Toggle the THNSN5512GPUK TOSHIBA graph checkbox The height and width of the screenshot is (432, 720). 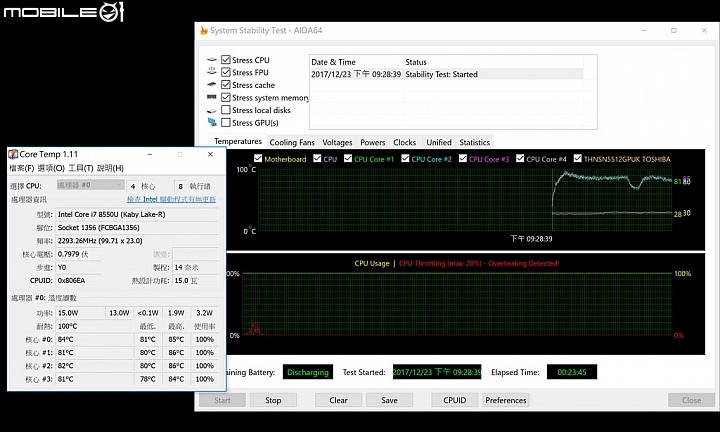[x=578, y=158]
